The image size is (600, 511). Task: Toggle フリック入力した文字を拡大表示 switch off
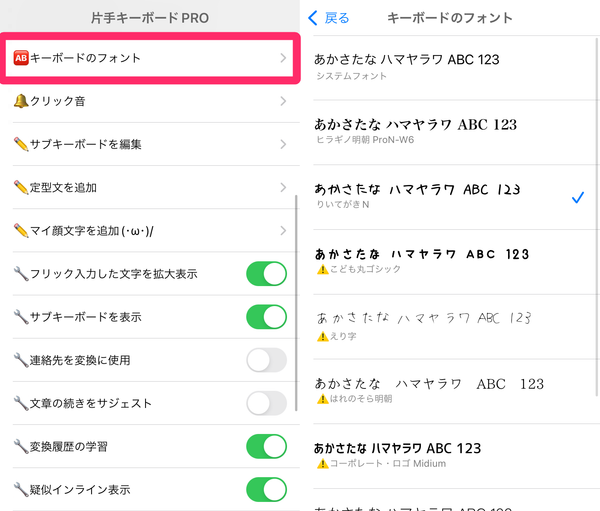point(267,274)
